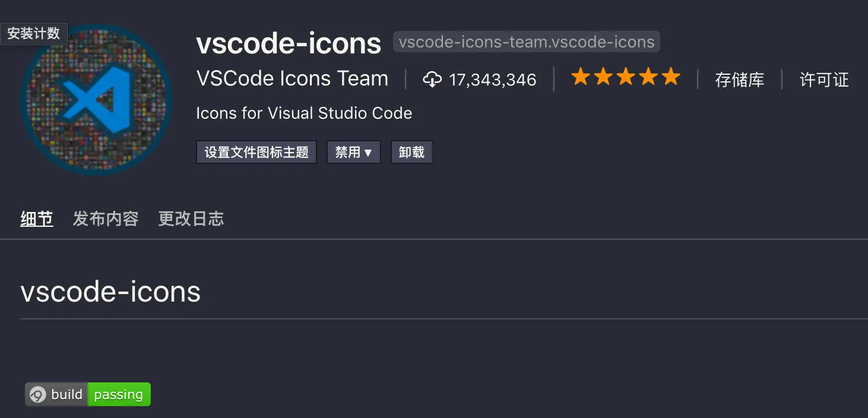Click the green passing build indicator
The image size is (868, 418).
(x=119, y=394)
